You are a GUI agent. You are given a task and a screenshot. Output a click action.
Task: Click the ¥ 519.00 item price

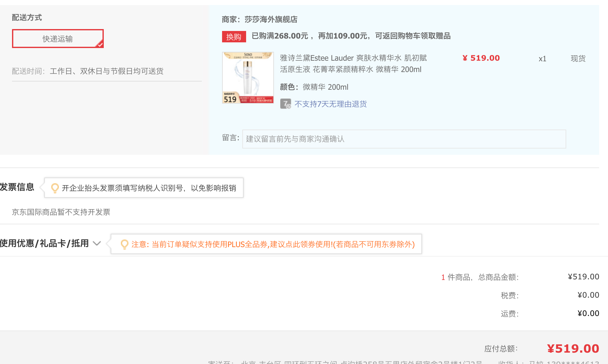click(481, 58)
